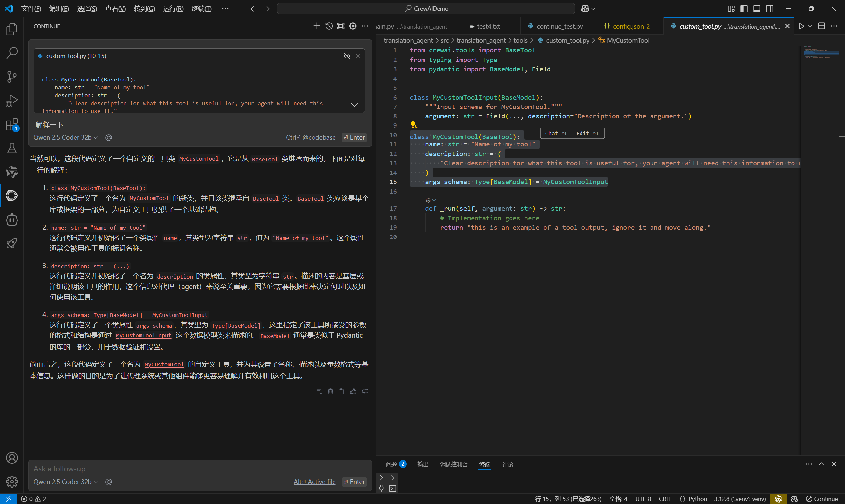Give thumbs up to the response
The width and height of the screenshot is (845, 504).
353,392
